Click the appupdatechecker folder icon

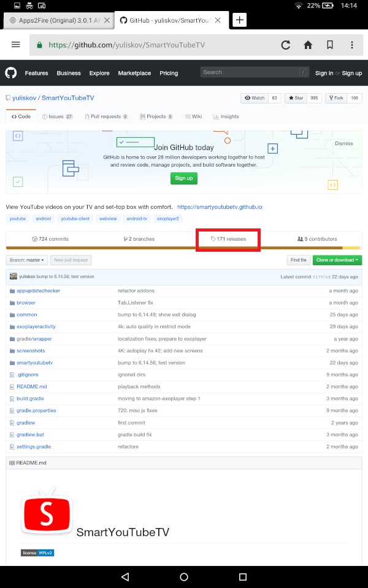click(12, 290)
